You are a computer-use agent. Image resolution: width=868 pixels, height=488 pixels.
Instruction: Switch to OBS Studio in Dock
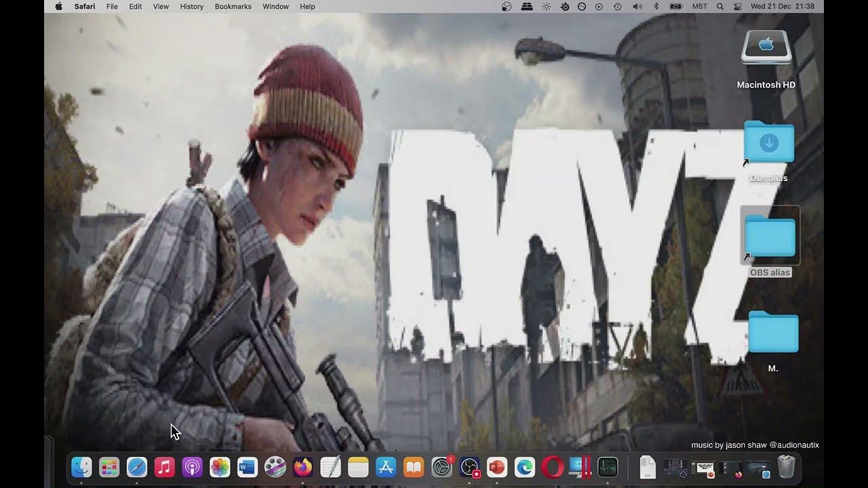pos(470,467)
